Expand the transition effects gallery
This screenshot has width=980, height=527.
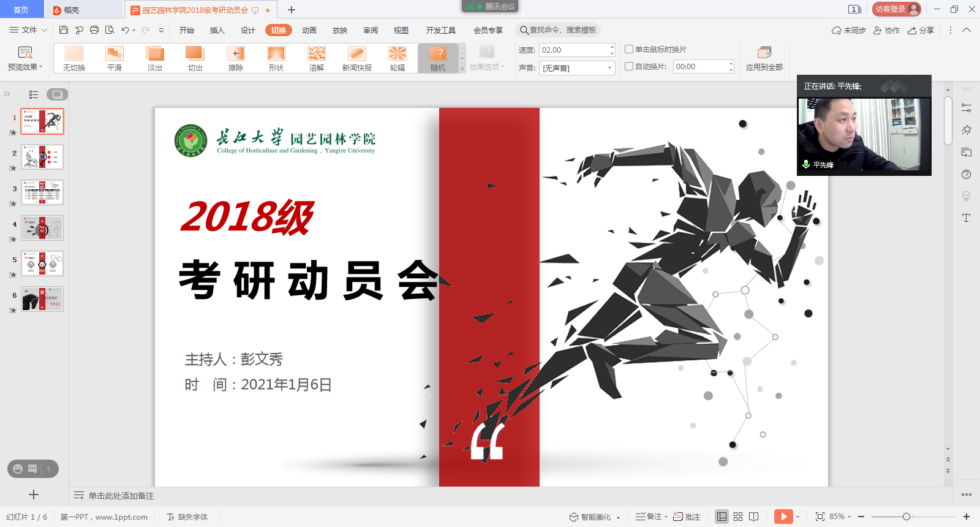[462, 69]
